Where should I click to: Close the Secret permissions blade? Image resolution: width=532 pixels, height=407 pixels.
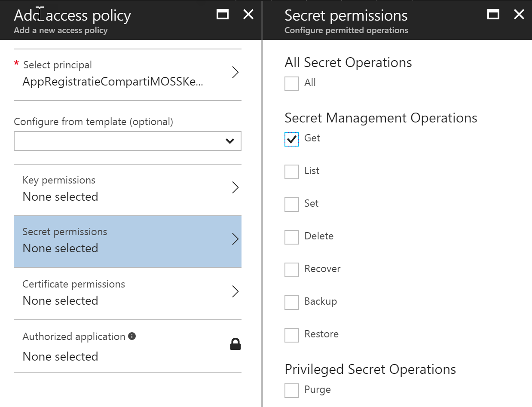[x=519, y=15]
